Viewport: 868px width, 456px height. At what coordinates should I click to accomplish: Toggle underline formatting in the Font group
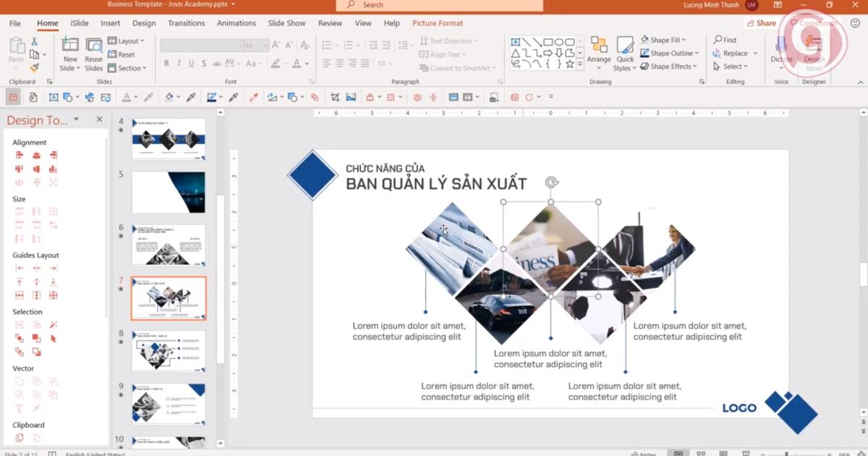click(x=190, y=64)
